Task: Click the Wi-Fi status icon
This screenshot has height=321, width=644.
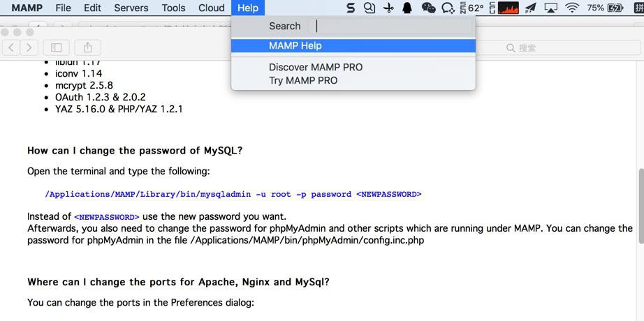Action: tap(572, 8)
